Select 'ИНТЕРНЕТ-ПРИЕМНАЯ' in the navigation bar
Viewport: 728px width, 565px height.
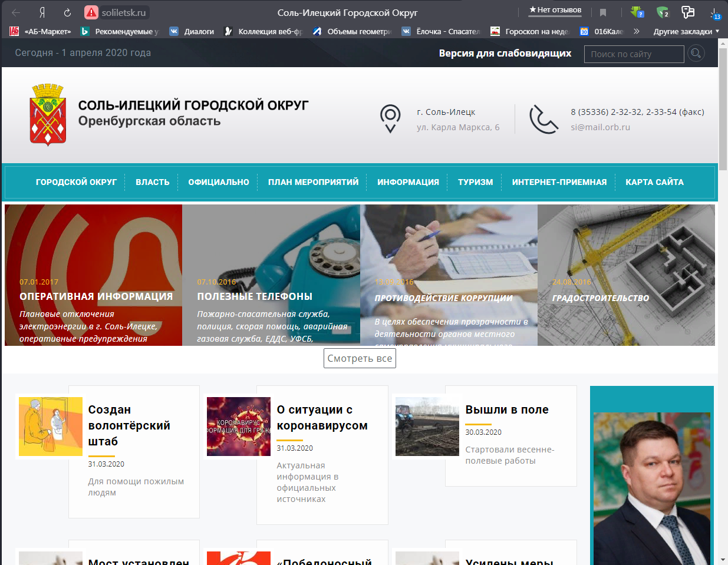pyautogui.click(x=559, y=182)
